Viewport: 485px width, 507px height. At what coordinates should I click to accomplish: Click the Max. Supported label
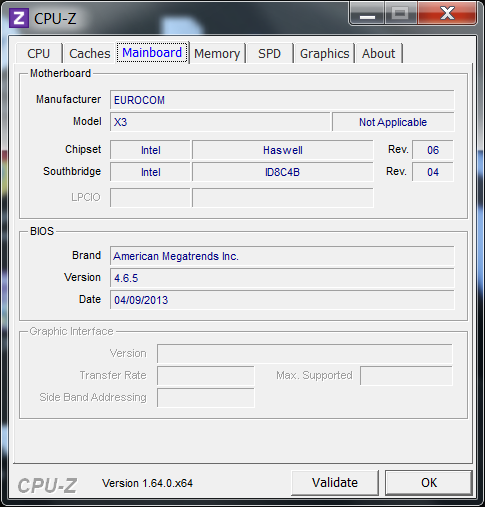pyautogui.click(x=314, y=375)
